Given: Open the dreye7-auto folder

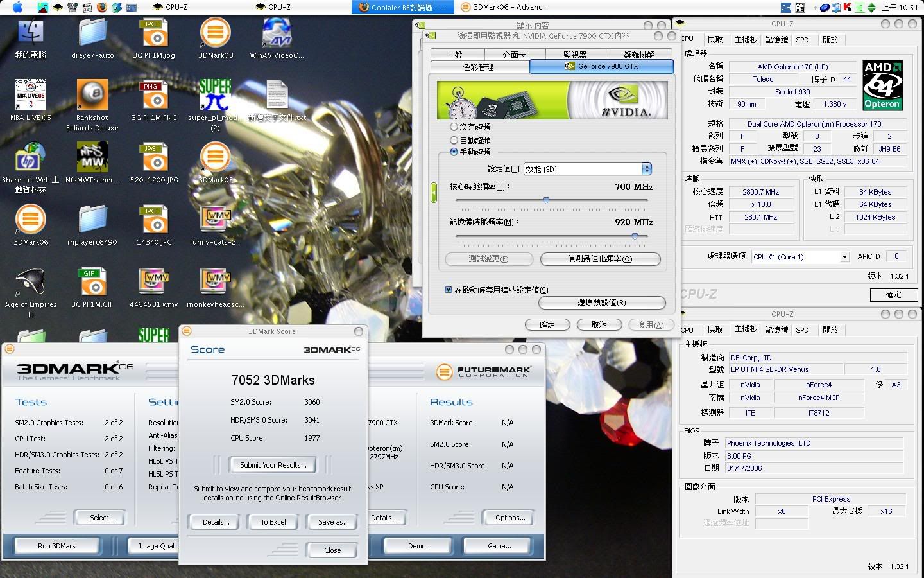Looking at the screenshot, I should click(92, 39).
